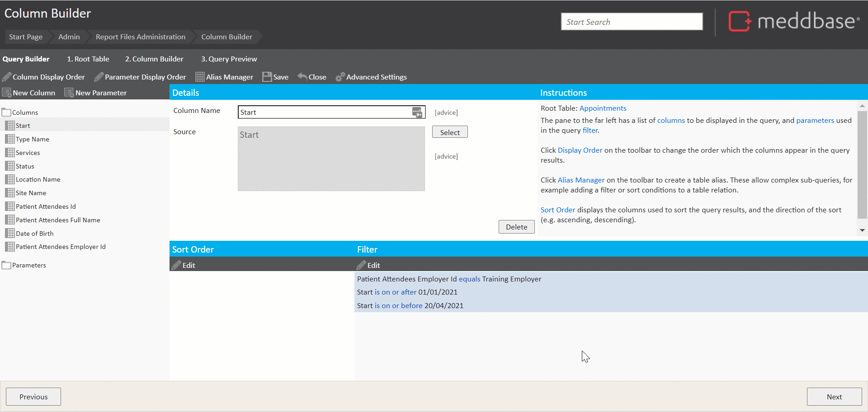Image resolution: width=868 pixels, height=412 pixels.
Task: Click the Select source button
Action: click(x=450, y=132)
